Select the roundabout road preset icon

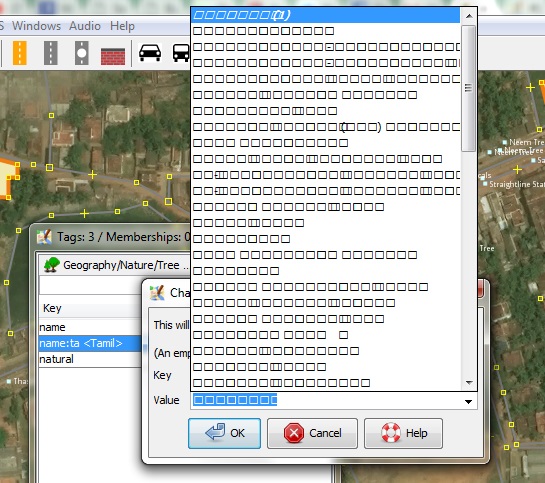(82, 53)
